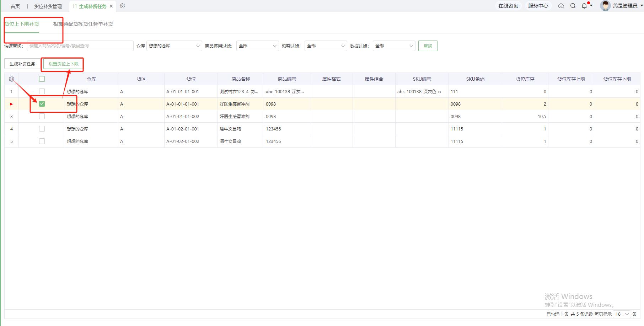Open 在线咨询 link
This screenshot has width=644, height=326.
click(x=508, y=6)
